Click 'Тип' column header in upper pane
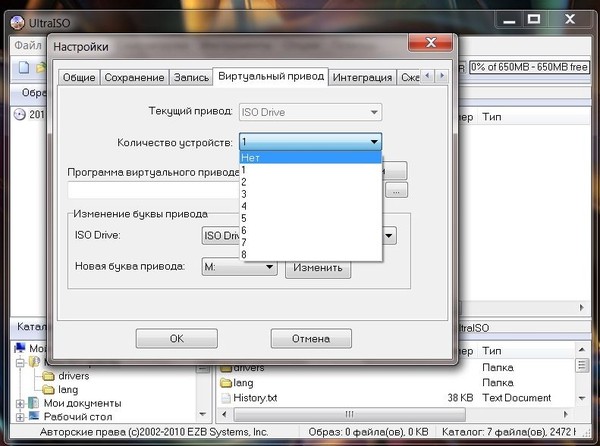This screenshot has width=600, height=446. pyautogui.click(x=491, y=117)
